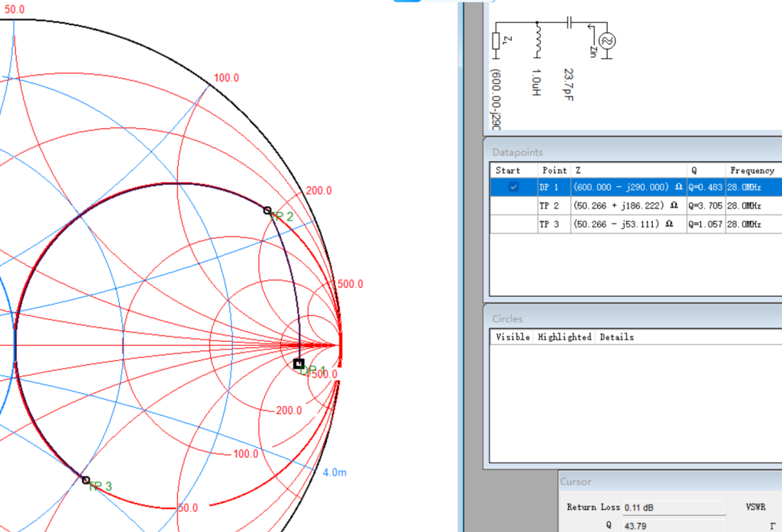Click the ZL load resistor symbol in schematic
The height and width of the screenshot is (532, 782).
(496, 41)
